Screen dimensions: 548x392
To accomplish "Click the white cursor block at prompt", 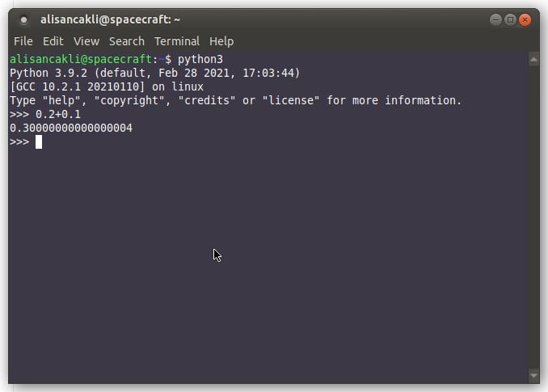I will point(39,141).
